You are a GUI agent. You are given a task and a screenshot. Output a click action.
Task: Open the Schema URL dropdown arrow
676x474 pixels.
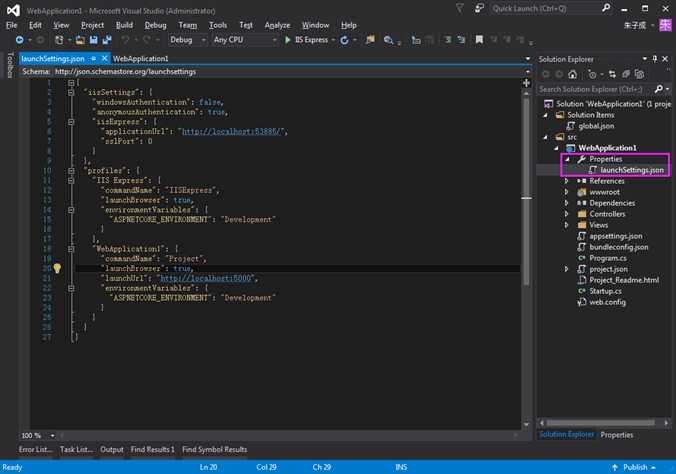click(528, 72)
